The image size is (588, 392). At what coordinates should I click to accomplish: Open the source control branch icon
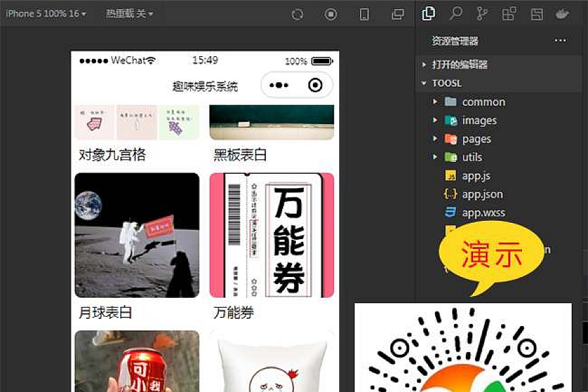point(482,14)
